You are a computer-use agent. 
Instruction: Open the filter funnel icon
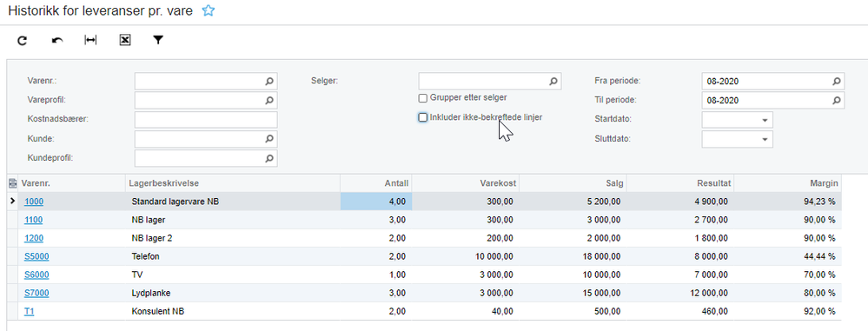point(158,40)
